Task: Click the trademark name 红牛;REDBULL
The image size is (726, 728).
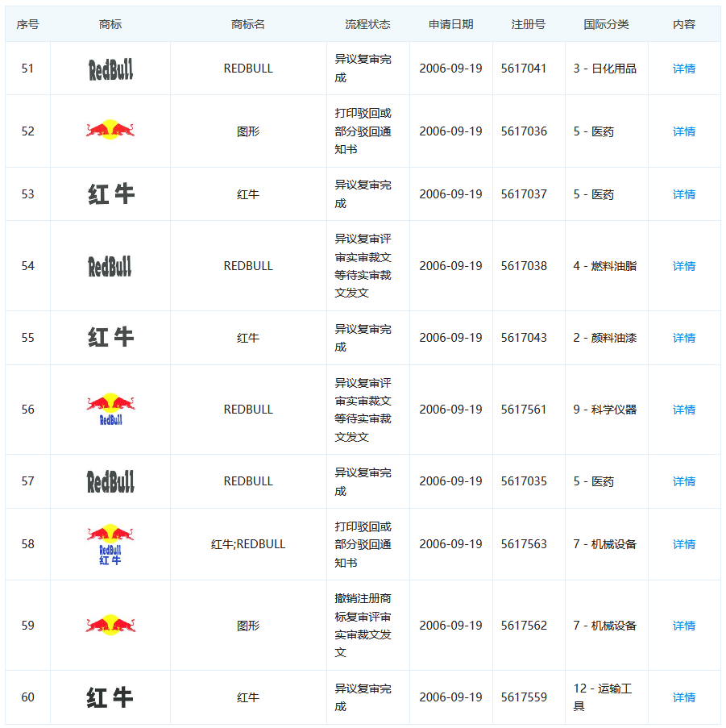Action: 248,544
